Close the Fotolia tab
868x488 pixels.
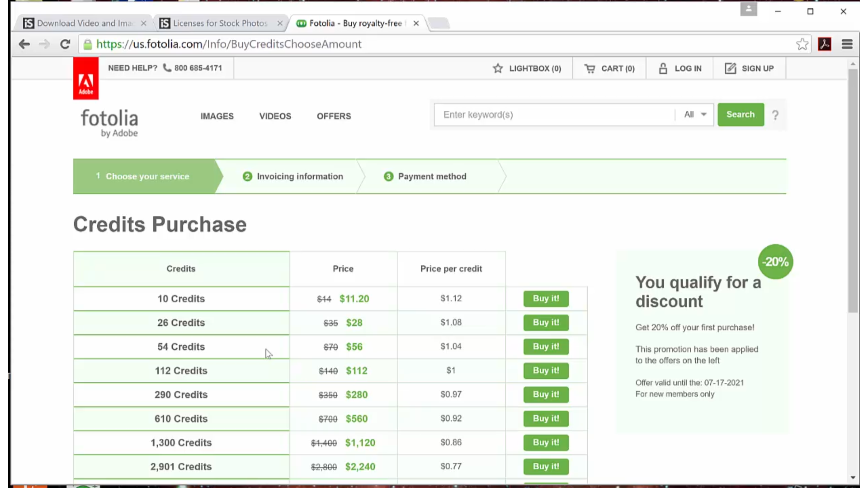click(416, 23)
